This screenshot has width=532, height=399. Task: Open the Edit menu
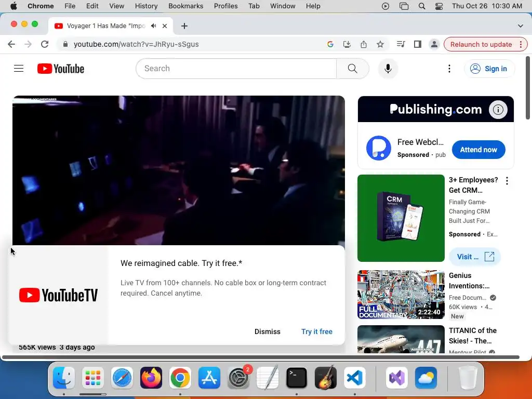coord(92,6)
